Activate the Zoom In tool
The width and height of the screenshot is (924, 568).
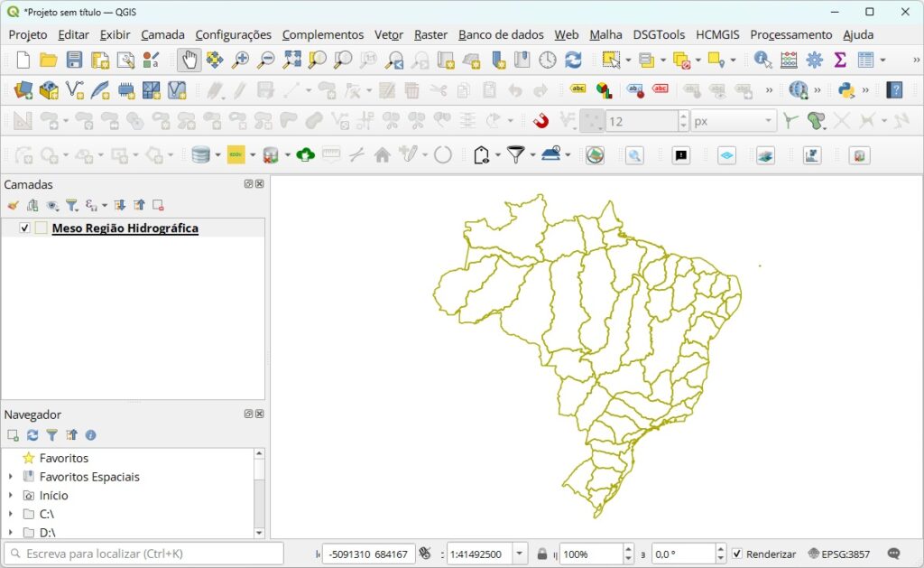point(240,61)
